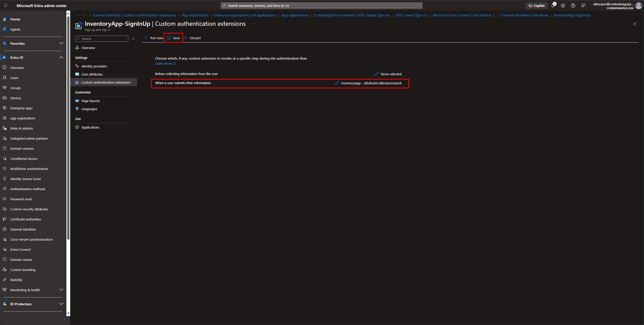
Task: Open Page layouts
Action: click(x=91, y=101)
